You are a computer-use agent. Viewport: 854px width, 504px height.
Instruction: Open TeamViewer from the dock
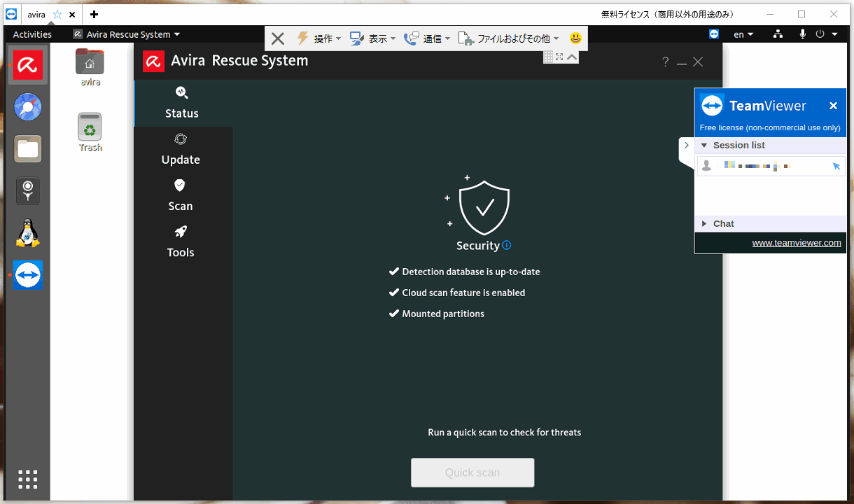point(28,275)
